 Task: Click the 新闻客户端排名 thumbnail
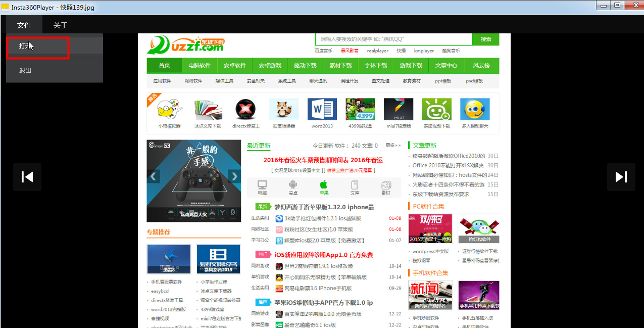click(x=430, y=295)
